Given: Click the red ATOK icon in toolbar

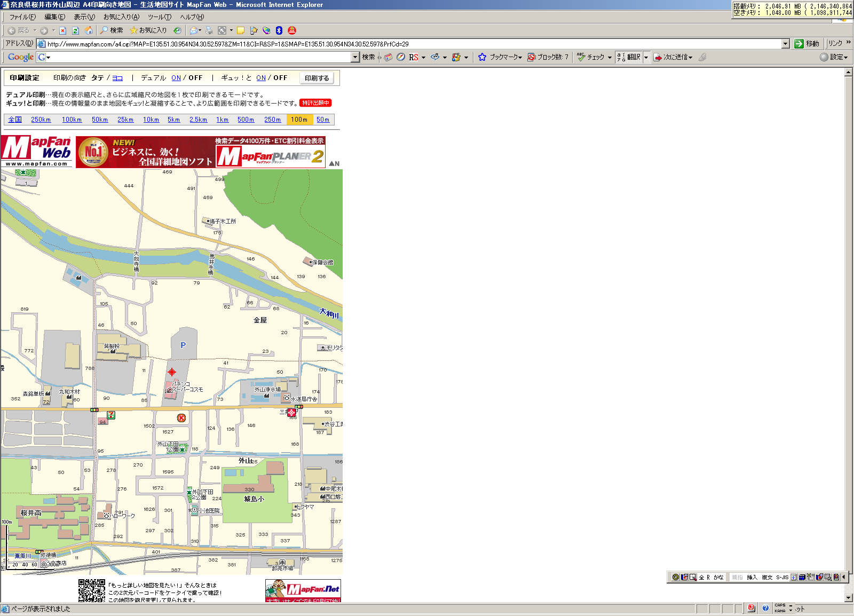Looking at the screenshot, I should [x=291, y=30].
